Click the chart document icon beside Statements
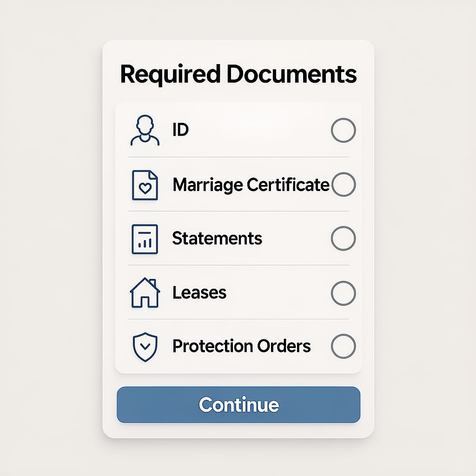This screenshot has height=476, width=476. (x=145, y=238)
